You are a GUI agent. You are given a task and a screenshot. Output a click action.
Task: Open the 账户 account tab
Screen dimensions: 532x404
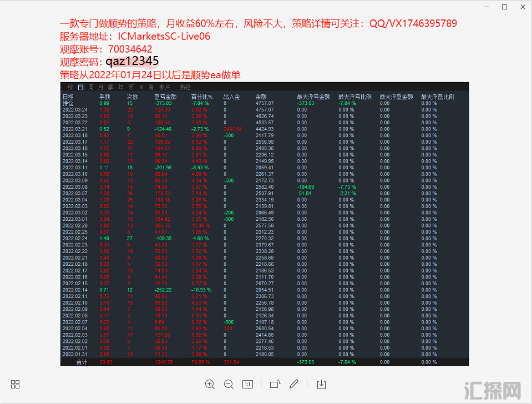tap(165, 87)
